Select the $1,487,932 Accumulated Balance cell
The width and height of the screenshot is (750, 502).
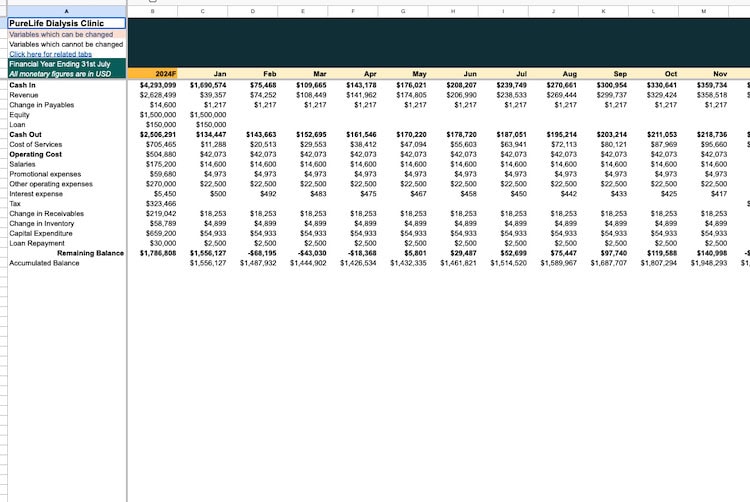pyautogui.click(x=253, y=263)
